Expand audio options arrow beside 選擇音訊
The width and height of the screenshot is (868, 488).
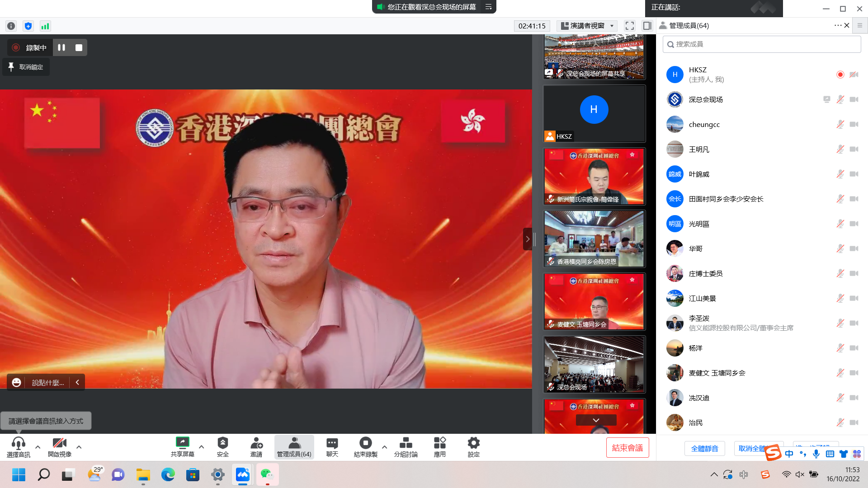pyautogui.click(x=38, y=447)
